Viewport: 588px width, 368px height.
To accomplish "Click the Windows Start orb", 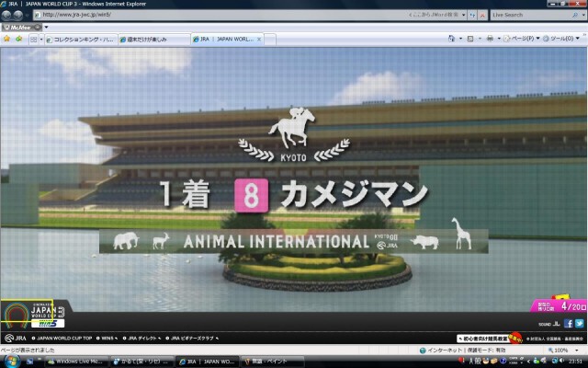I will tap(11, 362).
